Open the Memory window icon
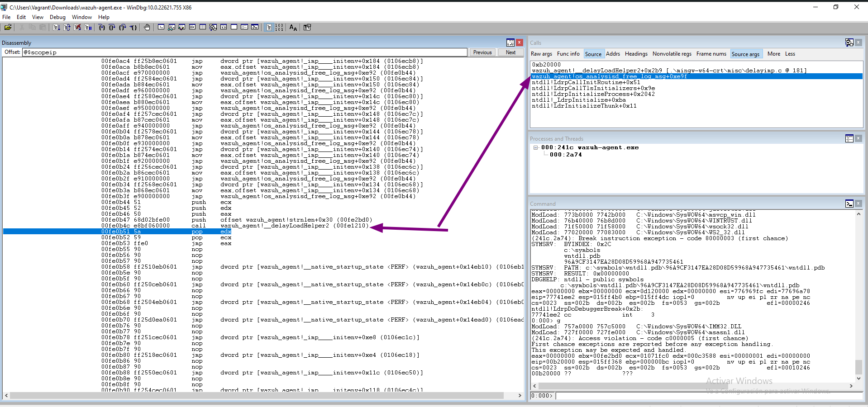Image resolution: width=868 pixels, height=407 pixels. (202, 28)
